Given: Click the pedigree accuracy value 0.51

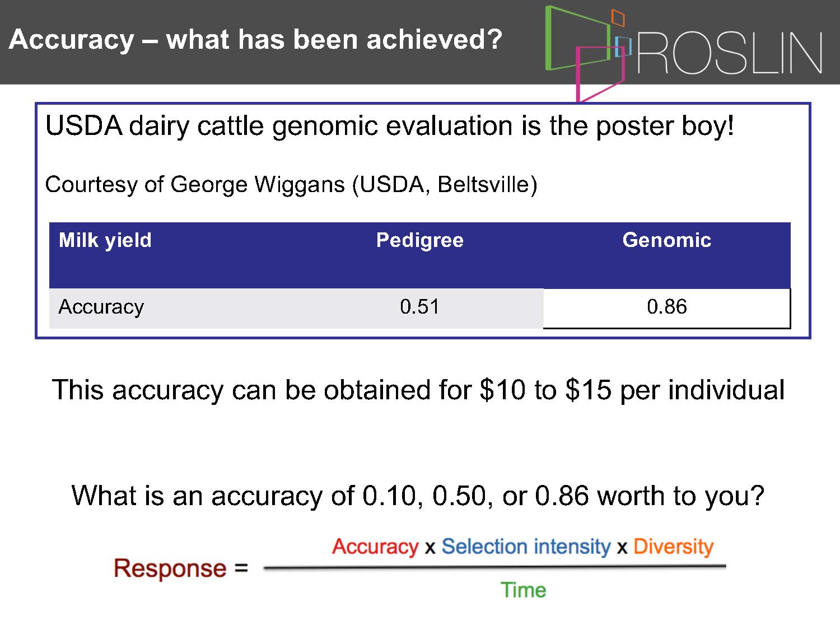Looking at the screenshot, I should click(420, 307).
